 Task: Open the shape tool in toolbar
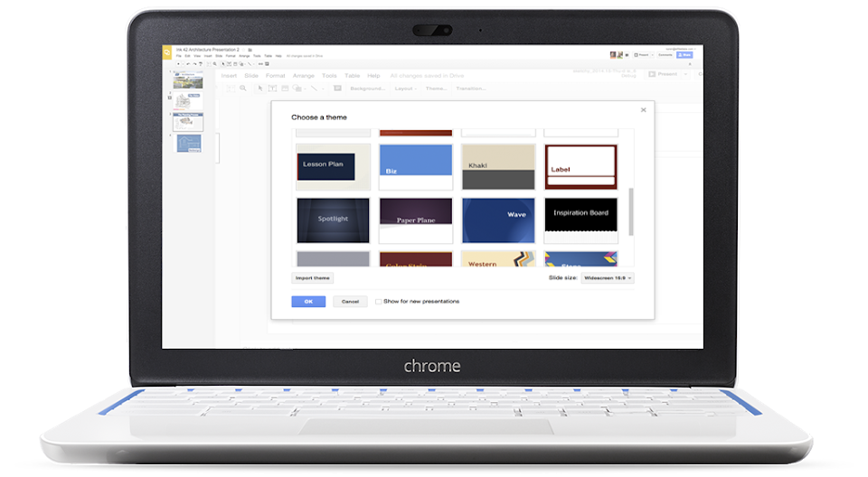297,89
